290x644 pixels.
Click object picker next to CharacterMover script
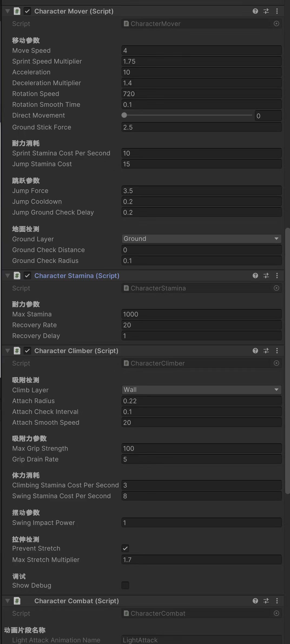[276, 24]
